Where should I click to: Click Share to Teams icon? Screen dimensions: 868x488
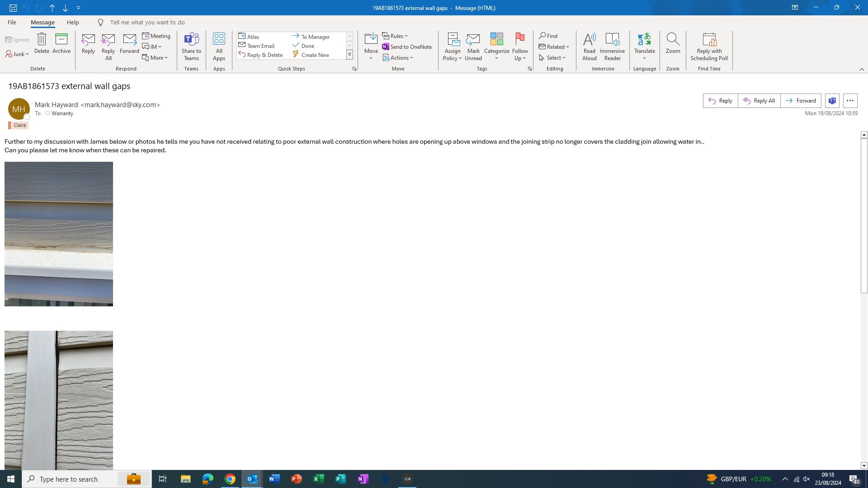pos(191,40)
